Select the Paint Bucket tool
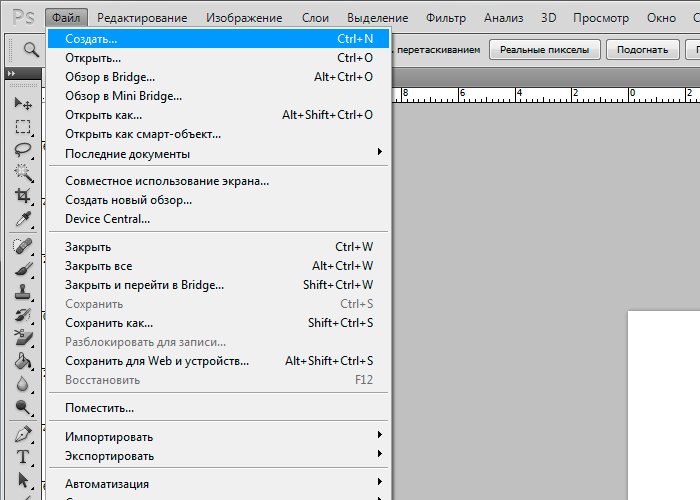Screen dimensions: 700x500 22,361
